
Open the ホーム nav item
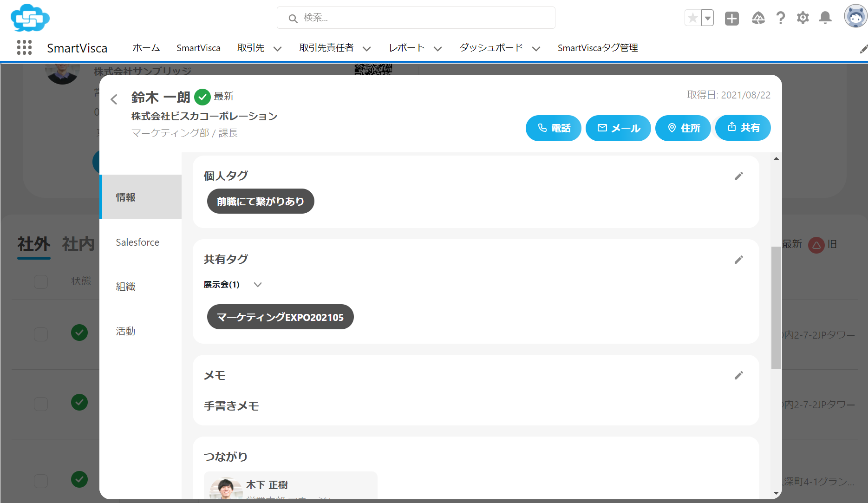(x=146, y=48)
